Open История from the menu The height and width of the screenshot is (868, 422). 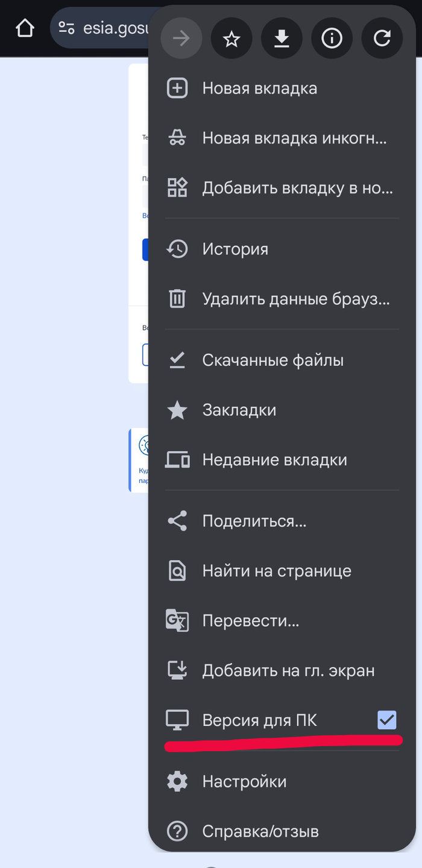[235, 249]
